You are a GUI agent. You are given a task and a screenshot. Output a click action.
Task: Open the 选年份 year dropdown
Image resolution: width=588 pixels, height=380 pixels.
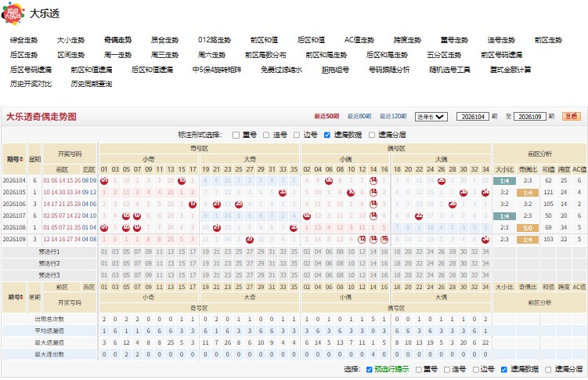click(431, 117)
